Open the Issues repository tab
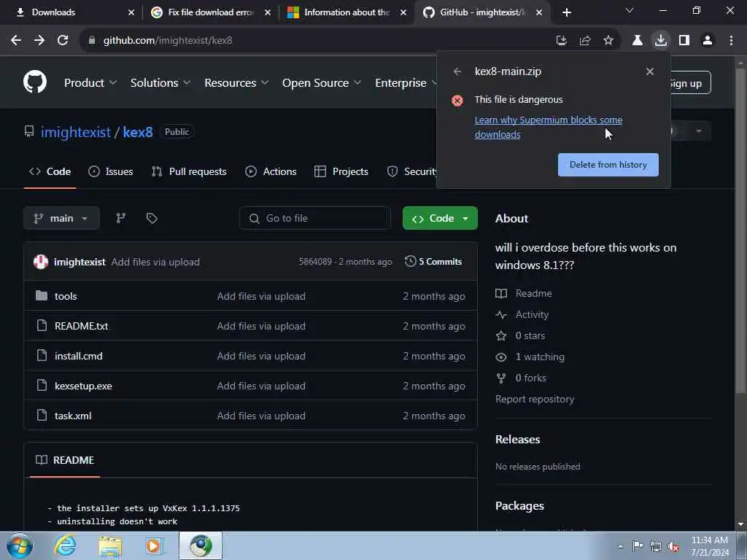This screenshot has width=747, height=560. click(x=111, y=171)
